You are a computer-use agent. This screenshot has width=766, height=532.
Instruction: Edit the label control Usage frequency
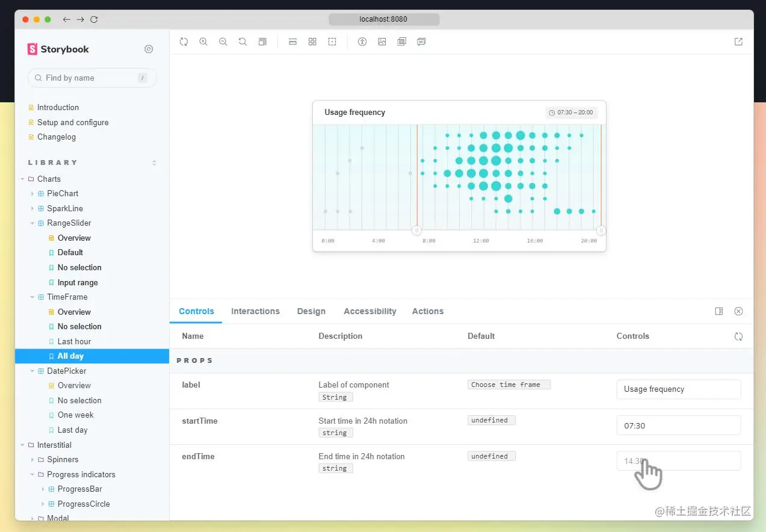(679, 389)
